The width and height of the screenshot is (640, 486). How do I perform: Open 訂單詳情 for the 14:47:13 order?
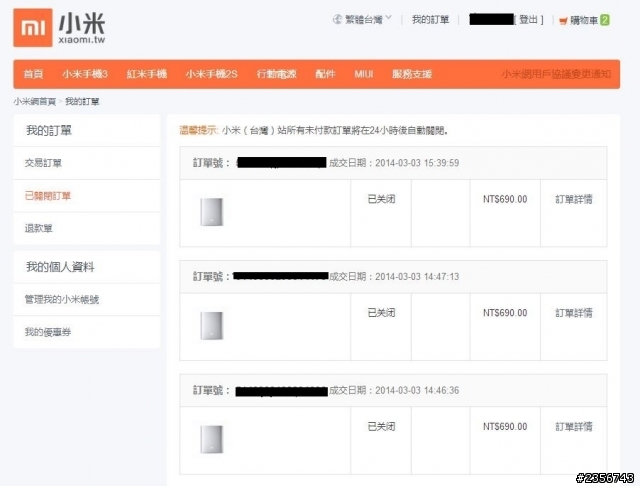point(573,313)
